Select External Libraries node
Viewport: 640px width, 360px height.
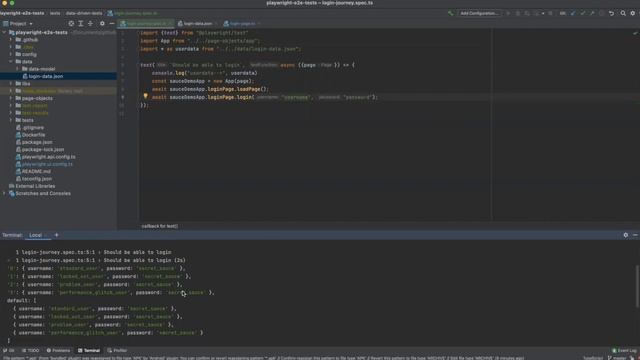point(35,186)
